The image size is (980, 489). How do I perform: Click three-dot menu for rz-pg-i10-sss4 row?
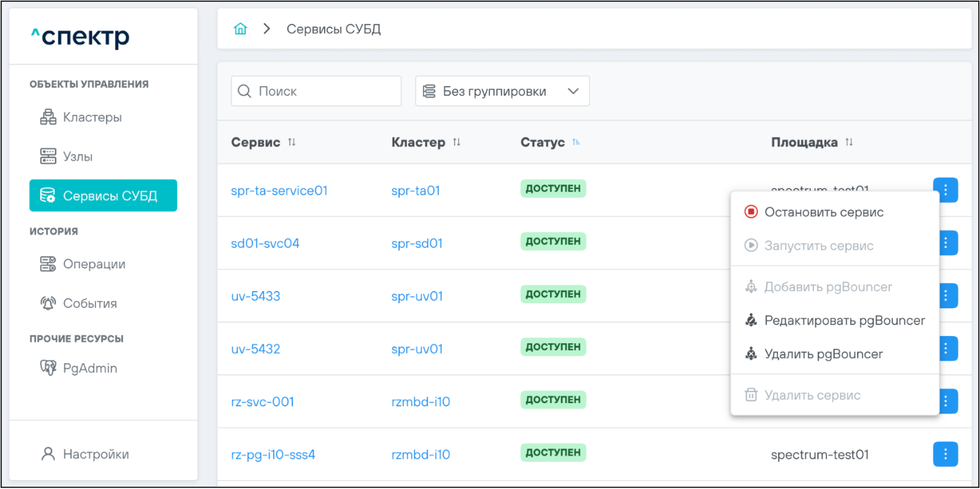click(945, 454)
